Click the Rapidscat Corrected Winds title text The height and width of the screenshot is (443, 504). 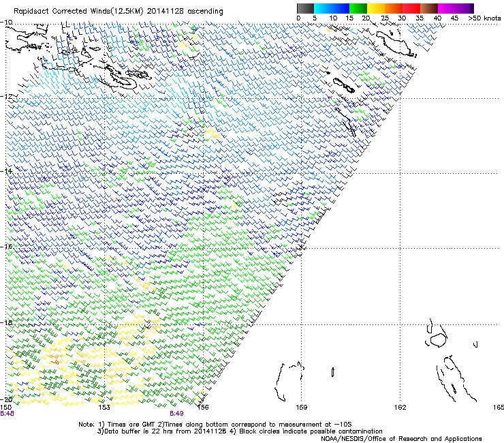[x=119, y=12]
